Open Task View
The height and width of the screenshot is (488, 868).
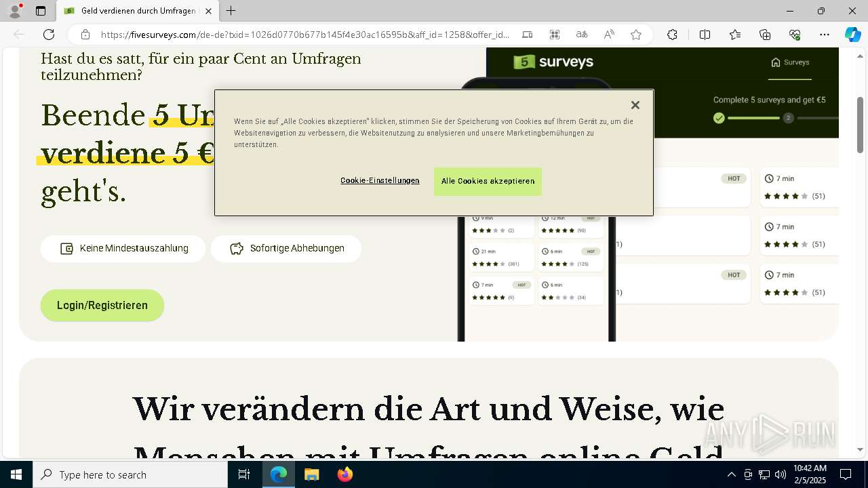click(244, 474)
